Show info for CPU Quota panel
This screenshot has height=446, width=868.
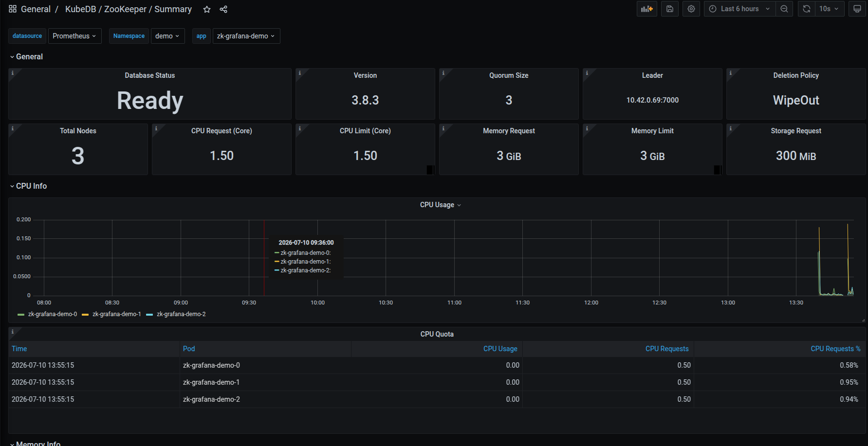13,332
